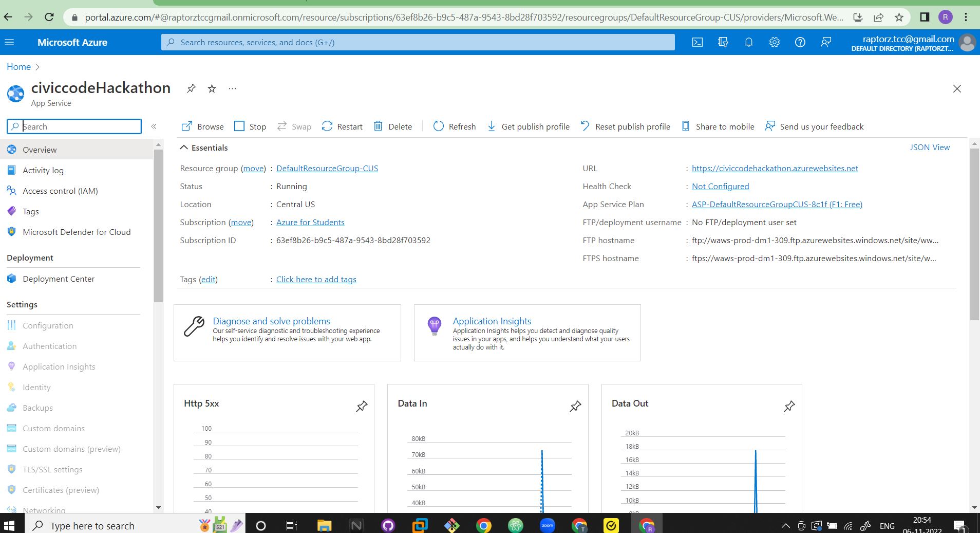980x533 pixels.
Task: Click move link next to Resource group
Action: (253, 168)
